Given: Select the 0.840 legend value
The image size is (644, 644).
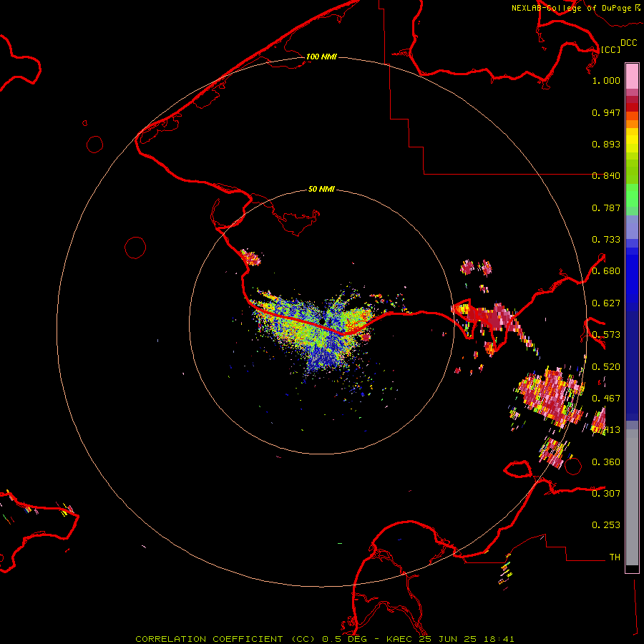Looking at the screenshot, I should 606,176.
